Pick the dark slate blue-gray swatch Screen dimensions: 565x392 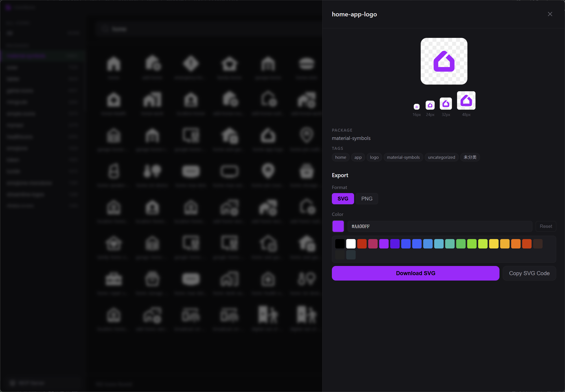click(x=351, y=255)
